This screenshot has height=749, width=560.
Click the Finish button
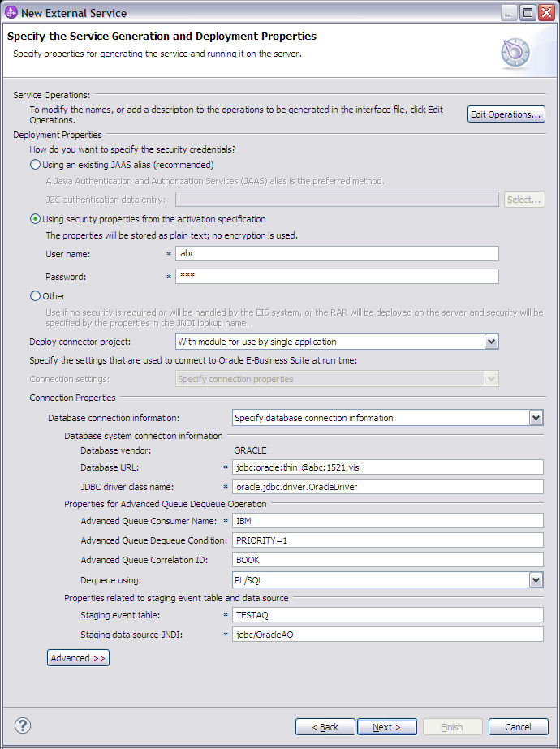452,727
